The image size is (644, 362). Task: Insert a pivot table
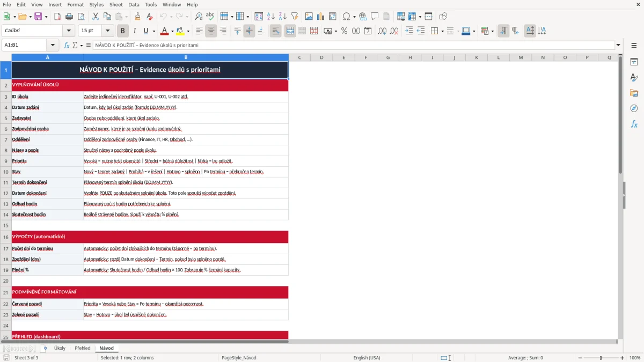pyautogui.click(x=333, y=17)
